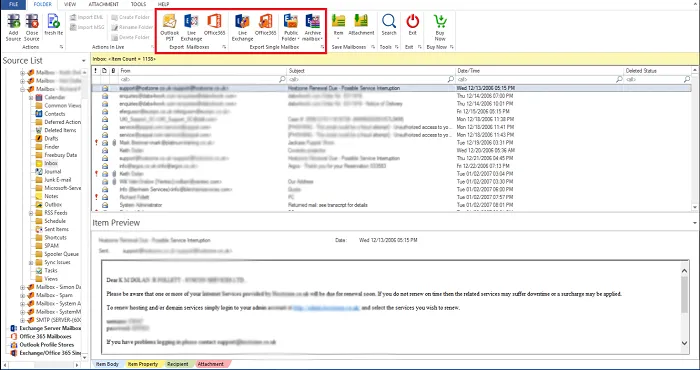Expand the Mailbox - Spam node
The height and width of the screenshot is (370, 700).
[x=22, y=295]
